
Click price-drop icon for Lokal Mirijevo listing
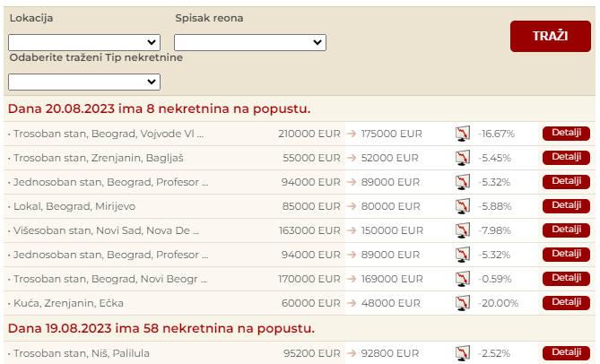pos(463,206)
